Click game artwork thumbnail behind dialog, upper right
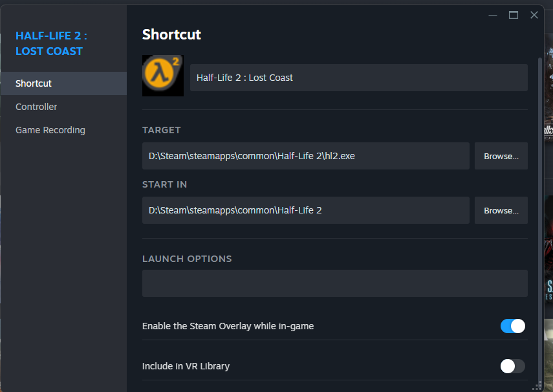This screenshot has height=392, width=553. (548, 97)
